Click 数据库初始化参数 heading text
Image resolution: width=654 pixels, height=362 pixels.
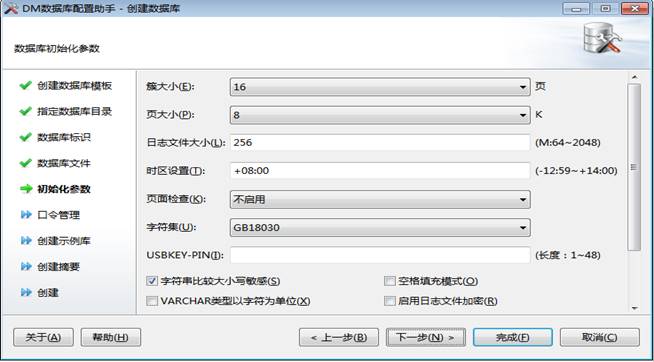(57, 48)
